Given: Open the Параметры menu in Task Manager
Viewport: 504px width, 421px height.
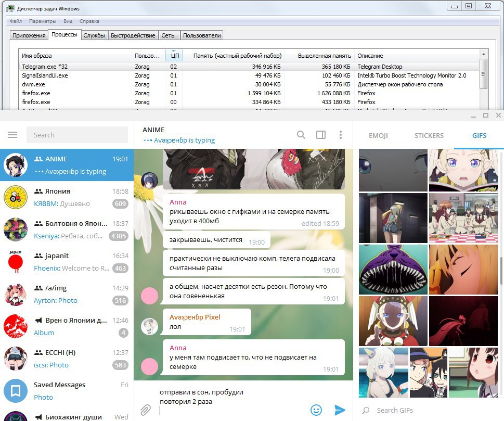Looking at the screenshot, I should 43,21.
